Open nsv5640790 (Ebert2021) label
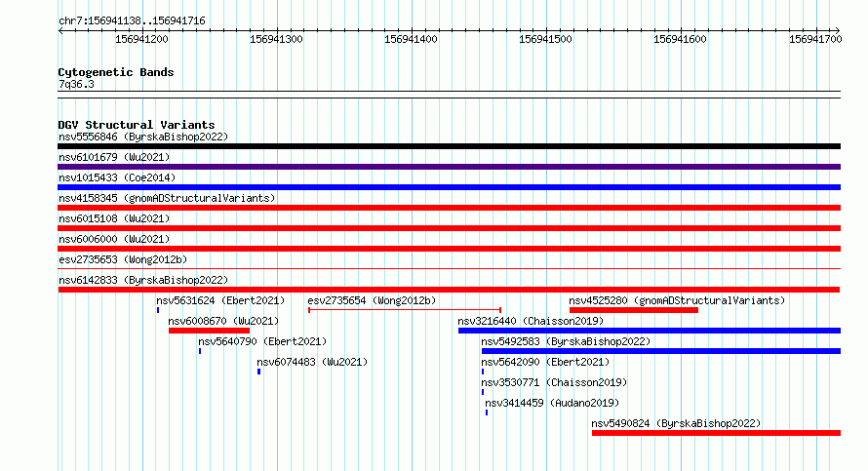Viewport: 868px width, 471px height. pos(262,341)
